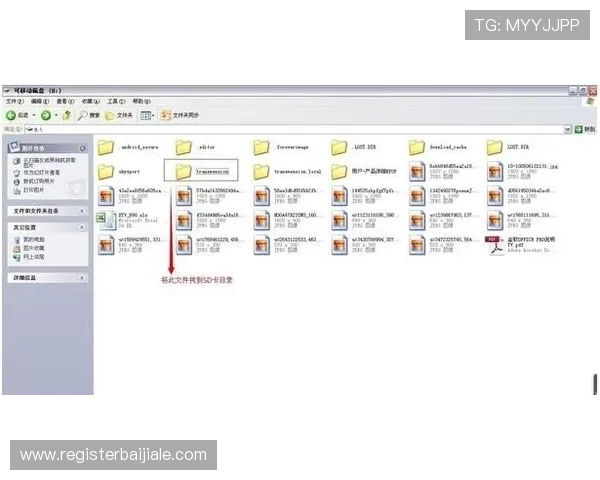Click the address bar path field

[300, 129]
